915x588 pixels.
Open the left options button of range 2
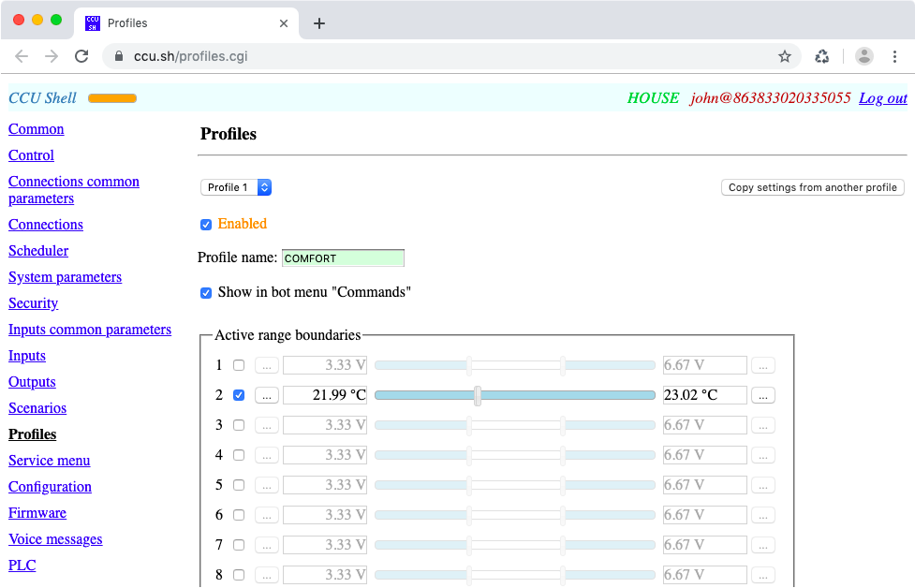click(x=267, y=395)
